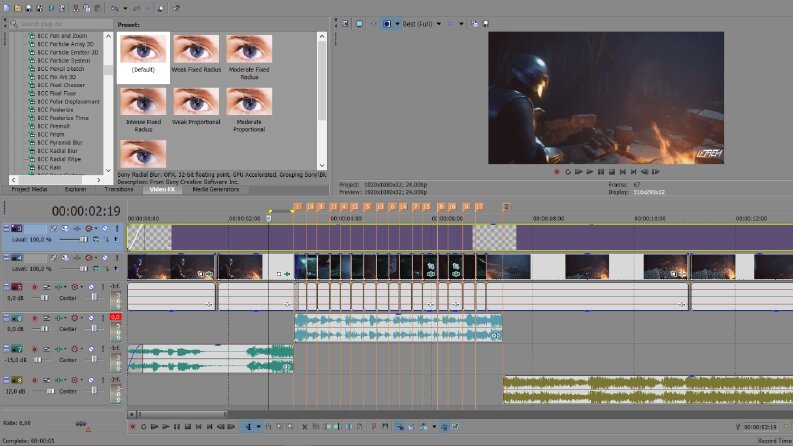
Task: Open Media Generators tab
Action: tap(215, 189)
